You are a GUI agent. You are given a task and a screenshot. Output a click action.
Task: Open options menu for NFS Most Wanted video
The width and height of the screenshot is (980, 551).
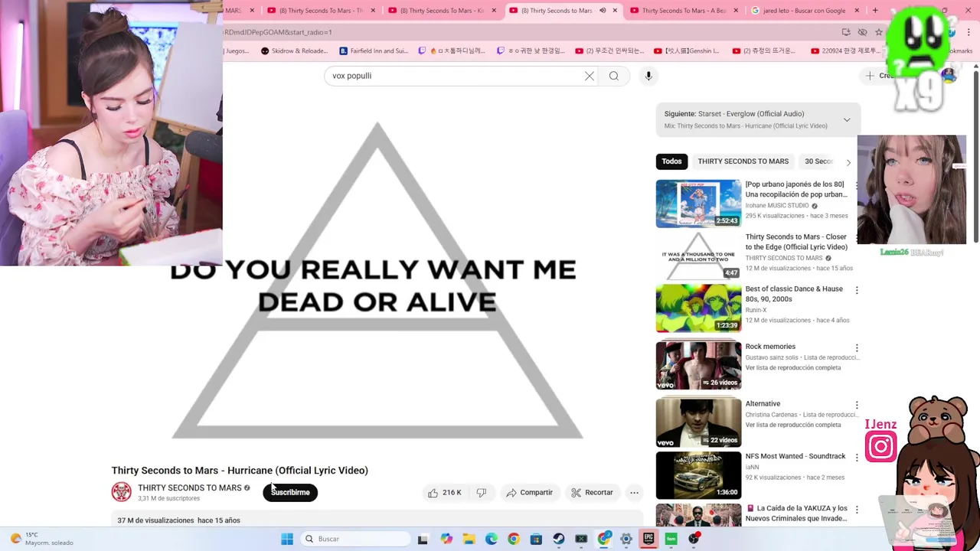pos(857,457)
